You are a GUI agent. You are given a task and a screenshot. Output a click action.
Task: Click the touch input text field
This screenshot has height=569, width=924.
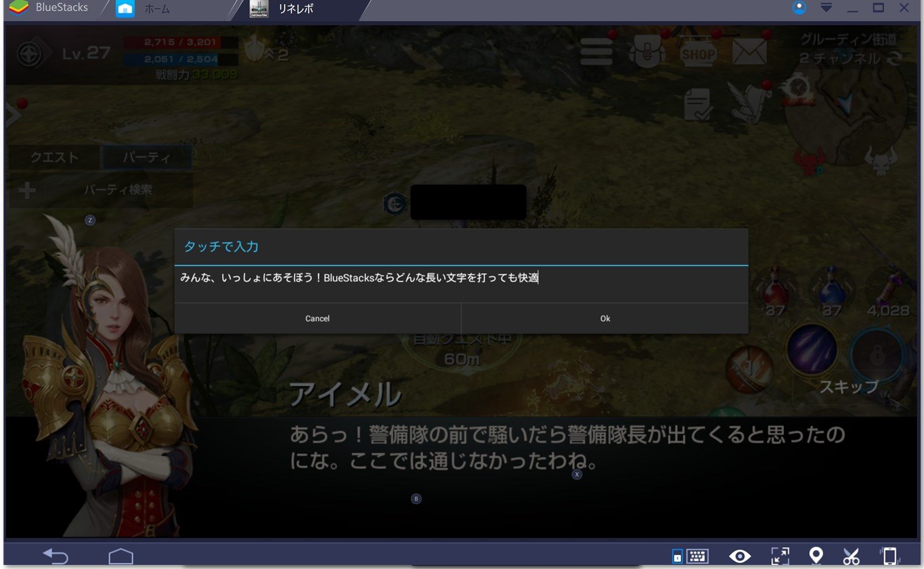tap(461, 278)
